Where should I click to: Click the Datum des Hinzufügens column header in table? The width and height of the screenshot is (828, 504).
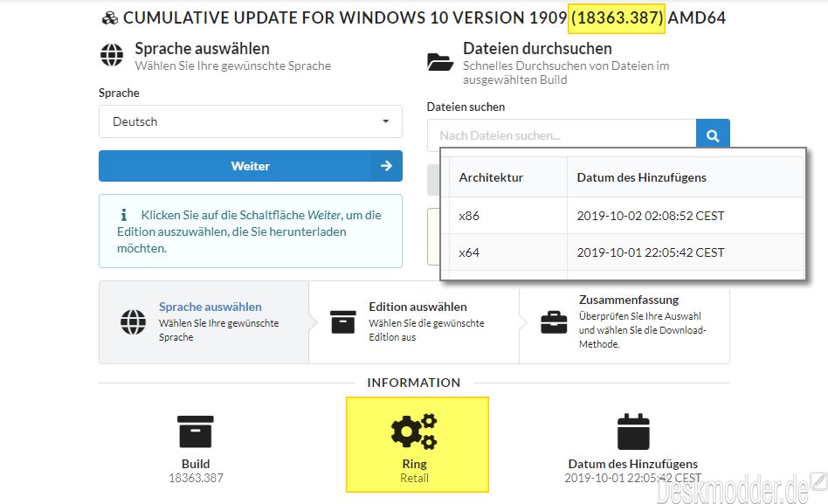642,177
